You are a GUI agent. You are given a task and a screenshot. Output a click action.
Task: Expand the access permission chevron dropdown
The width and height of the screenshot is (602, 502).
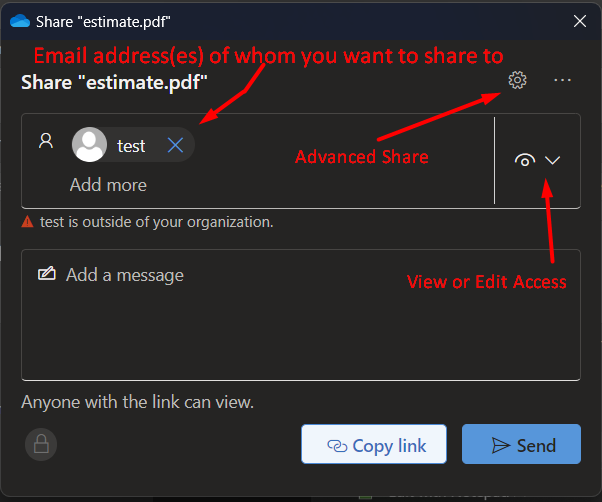pos(552,160)
